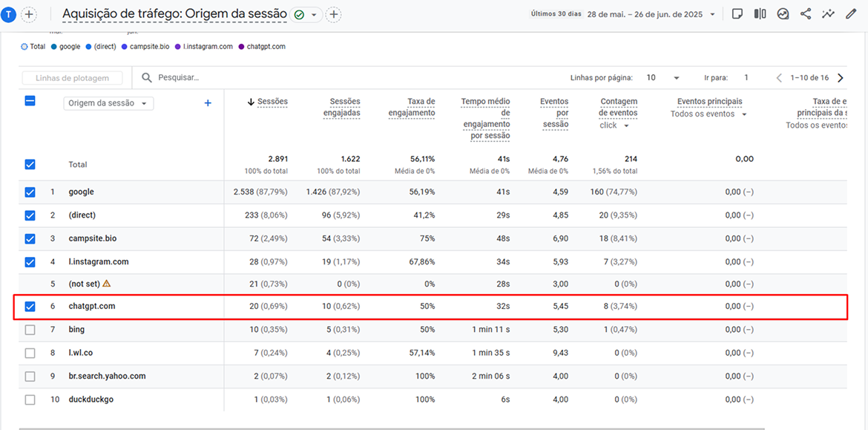
Task: Click the campsite.bio legend entry
Action: coord(147,47)
